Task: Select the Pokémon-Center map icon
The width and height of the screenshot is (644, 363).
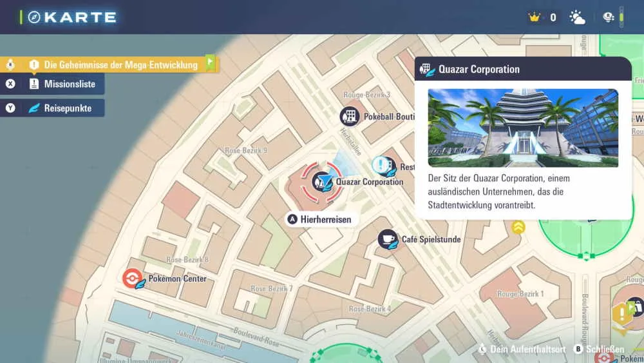Action: coord(133,279)
